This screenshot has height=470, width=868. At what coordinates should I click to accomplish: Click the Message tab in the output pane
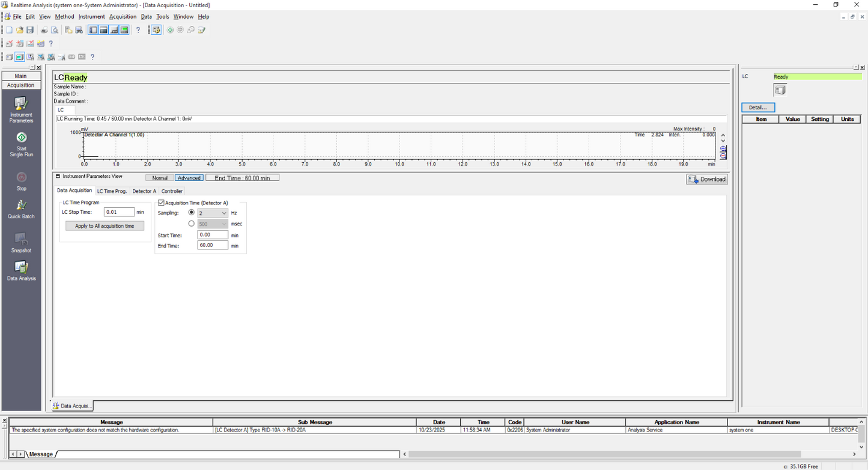coord(41,454)
